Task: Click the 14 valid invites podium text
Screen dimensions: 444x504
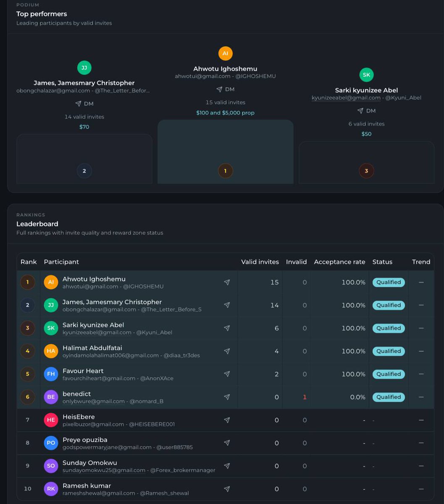Action: (84, 117)
